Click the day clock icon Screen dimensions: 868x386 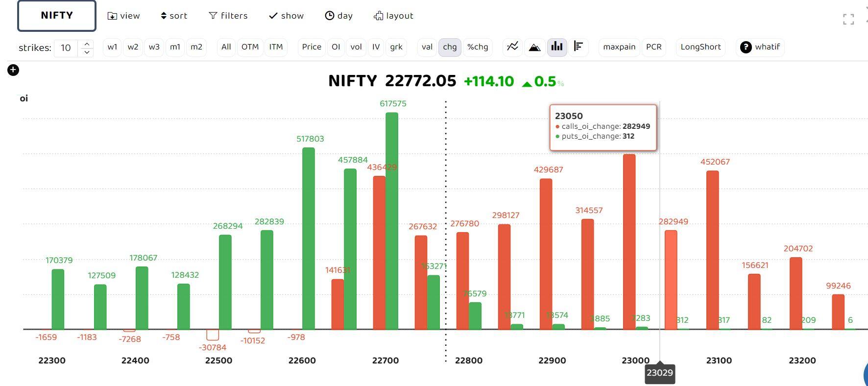[x=330, y=16]
